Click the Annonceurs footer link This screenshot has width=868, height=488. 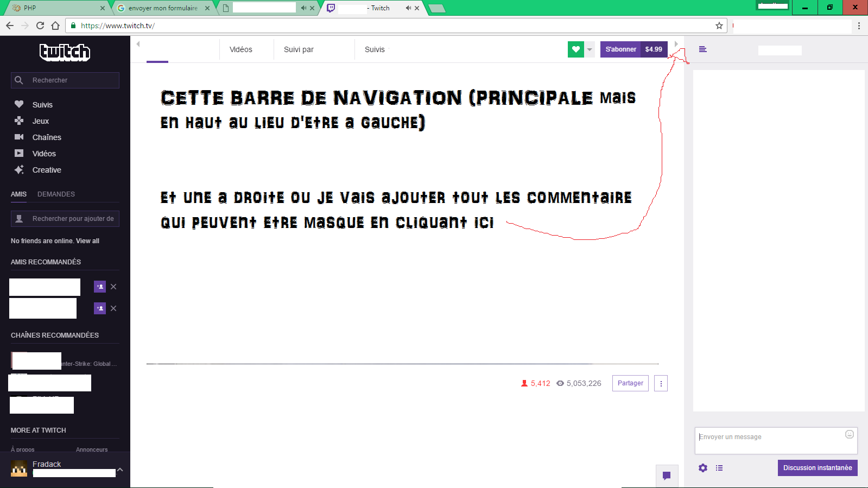click(92, 449)
